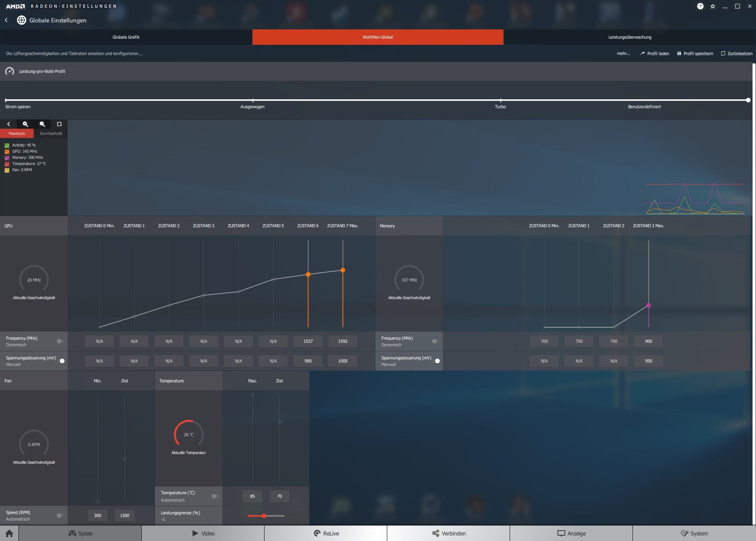Toggle the Memory graph checkbox
The image size is (756, 541).
(7, 158)
